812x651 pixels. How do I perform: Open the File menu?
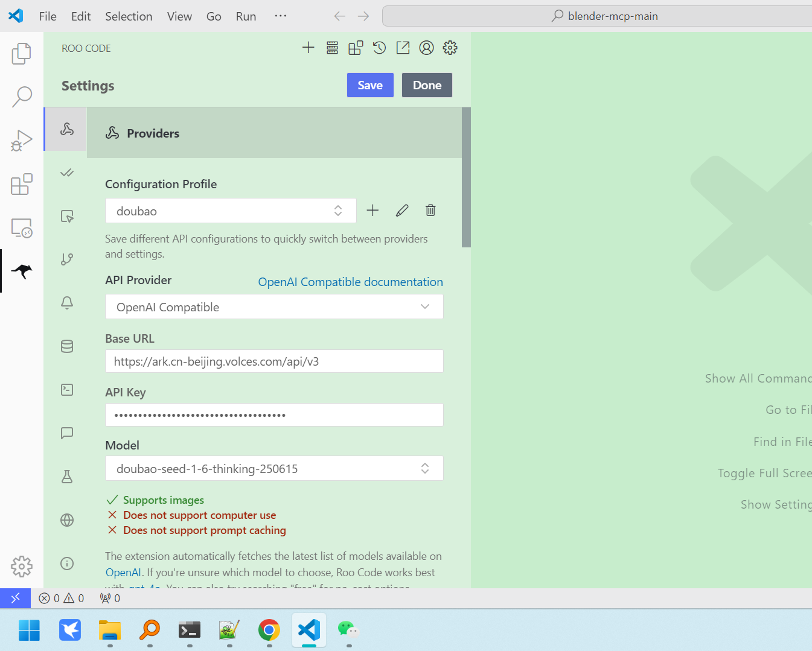click(48, 16)
